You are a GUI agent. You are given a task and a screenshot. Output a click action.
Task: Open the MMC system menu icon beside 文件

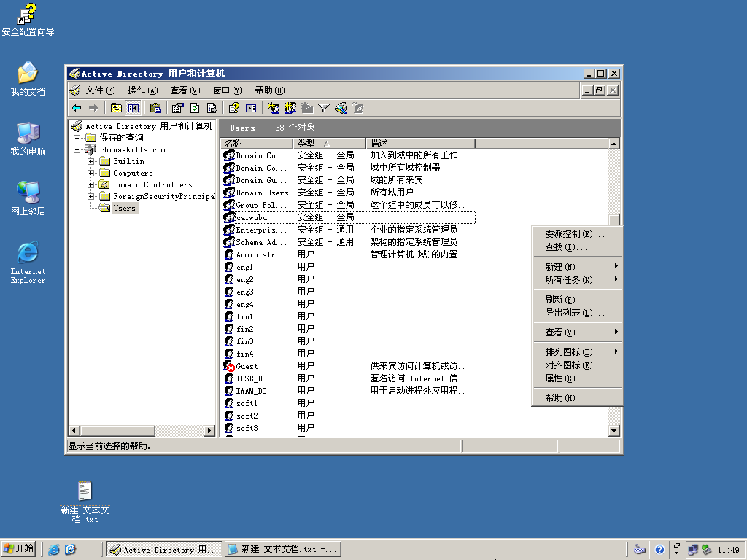click(x=75, y=90)
